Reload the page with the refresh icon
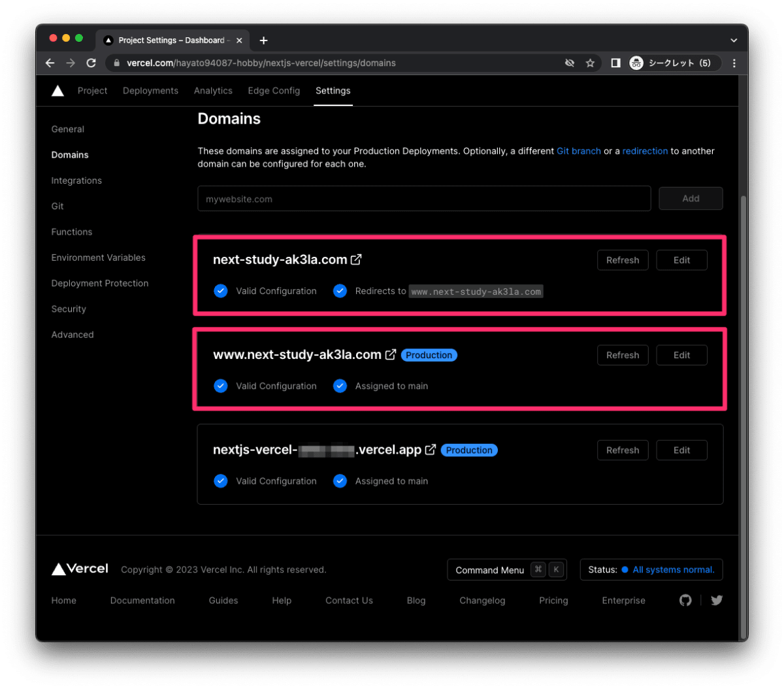The image size is (784, 689). click(x=91, y=63)
